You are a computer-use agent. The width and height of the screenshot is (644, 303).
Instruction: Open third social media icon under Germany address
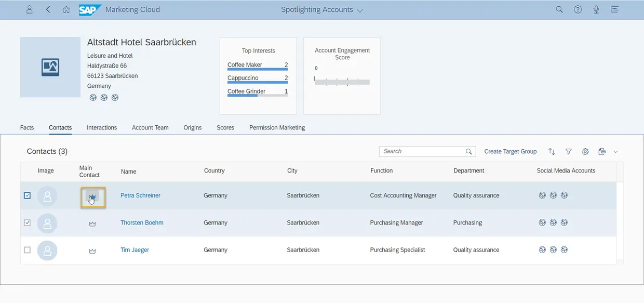coord(115,97)
